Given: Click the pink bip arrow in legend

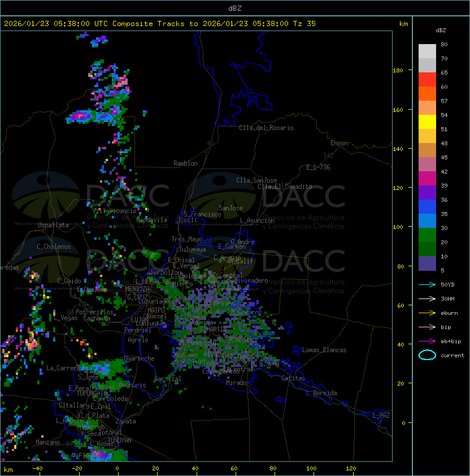Looking at the screenshot, I should point(427,327).
